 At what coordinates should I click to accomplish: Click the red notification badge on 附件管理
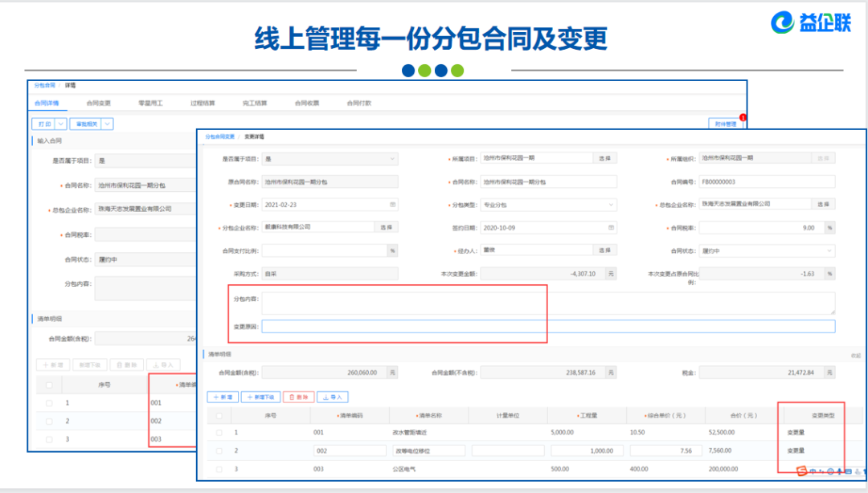[743, 117]
